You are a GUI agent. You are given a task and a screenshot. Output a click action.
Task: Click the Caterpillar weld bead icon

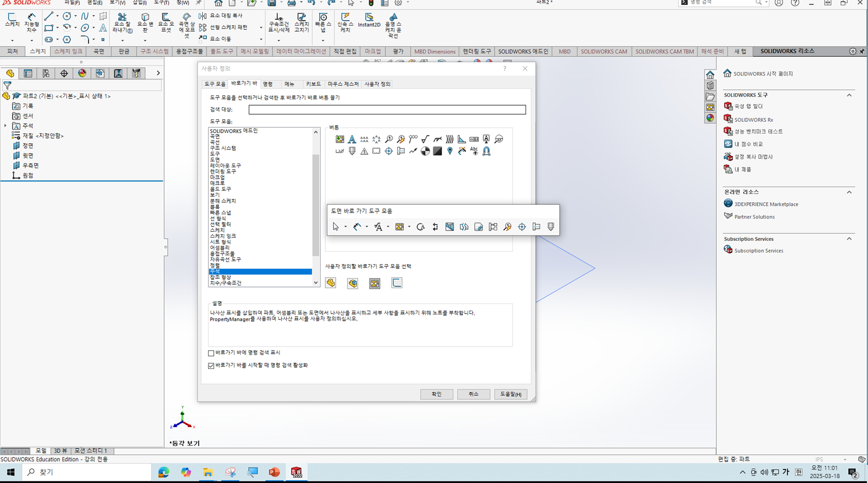(449, 139)
